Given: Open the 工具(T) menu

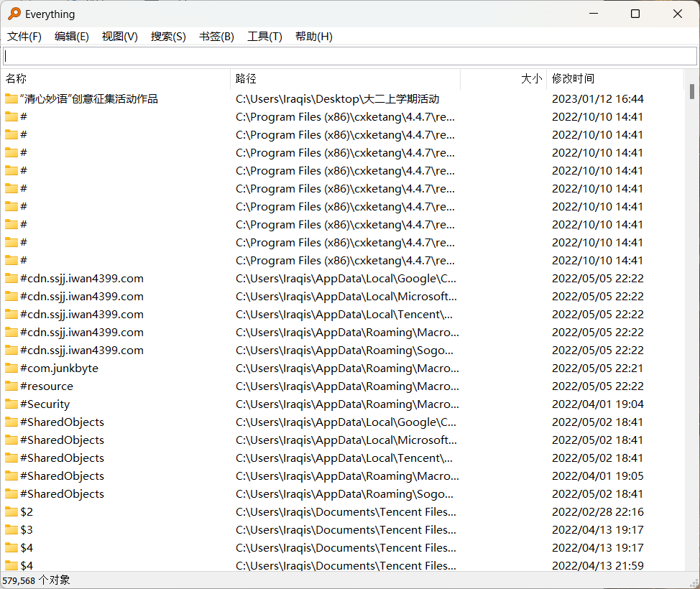Looking at the screenshot, I should click(264, 37).
